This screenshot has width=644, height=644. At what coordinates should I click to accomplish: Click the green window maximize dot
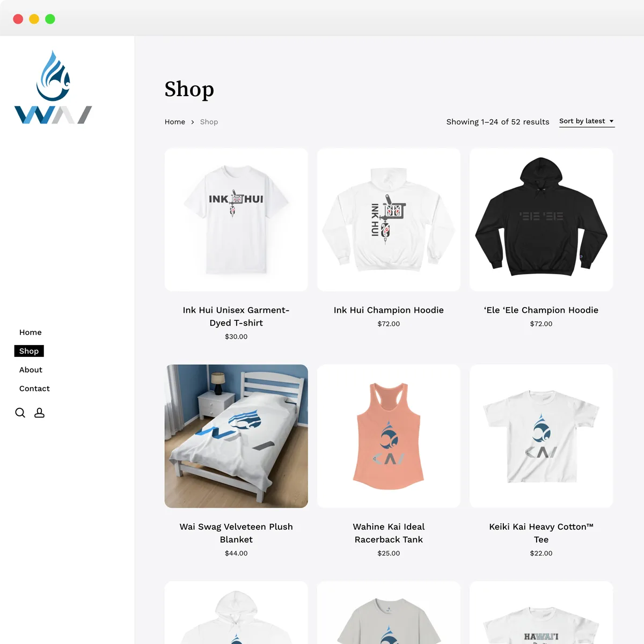tap(50, 19)
